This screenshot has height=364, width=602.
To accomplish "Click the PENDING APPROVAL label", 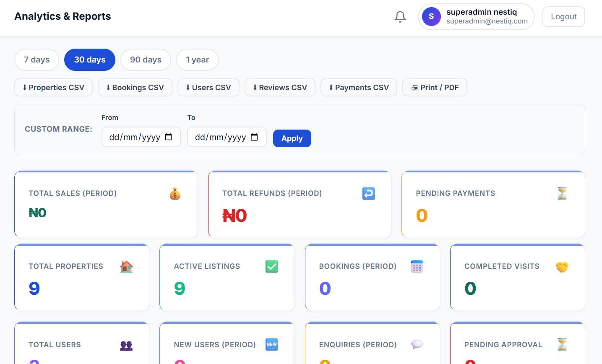I will coord(503,345).
